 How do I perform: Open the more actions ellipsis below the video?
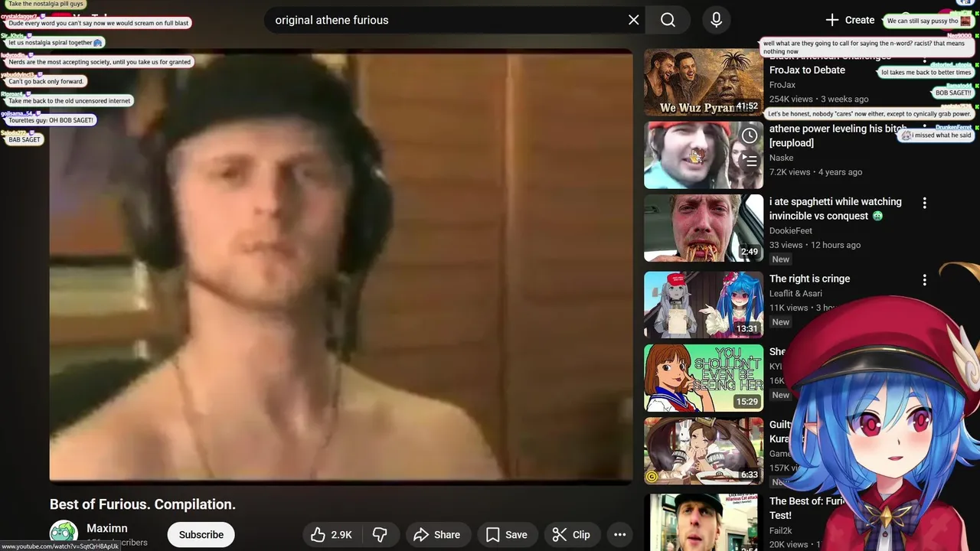[x=620, y=535]
